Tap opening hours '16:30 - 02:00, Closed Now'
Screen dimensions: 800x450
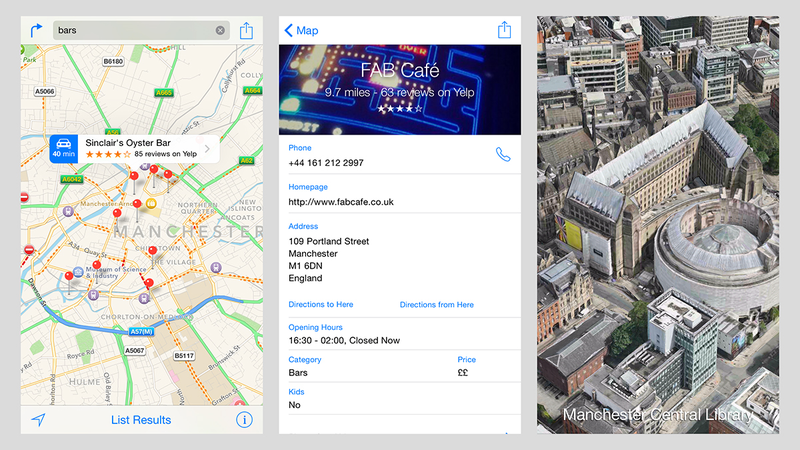coord(344,340)
